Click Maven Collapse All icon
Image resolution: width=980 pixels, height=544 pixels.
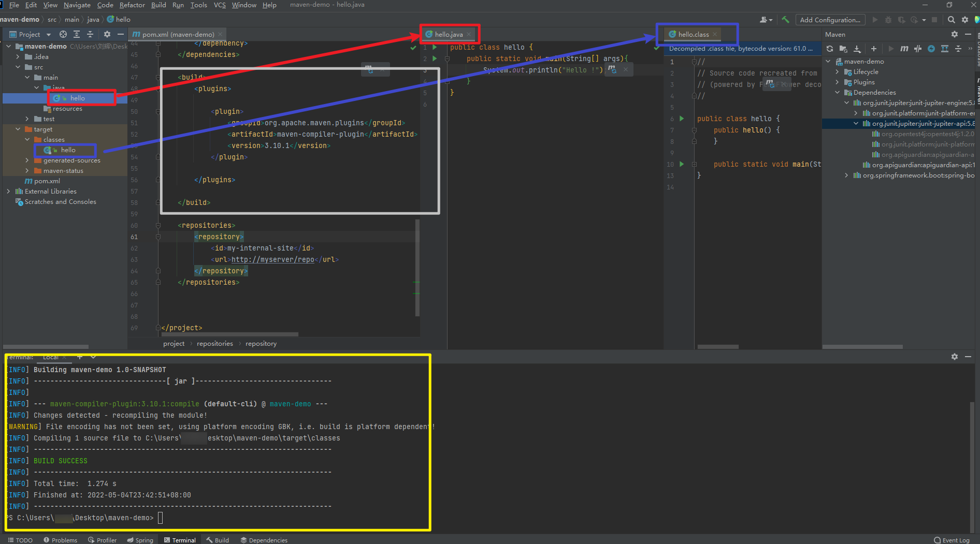click(958, 49)
